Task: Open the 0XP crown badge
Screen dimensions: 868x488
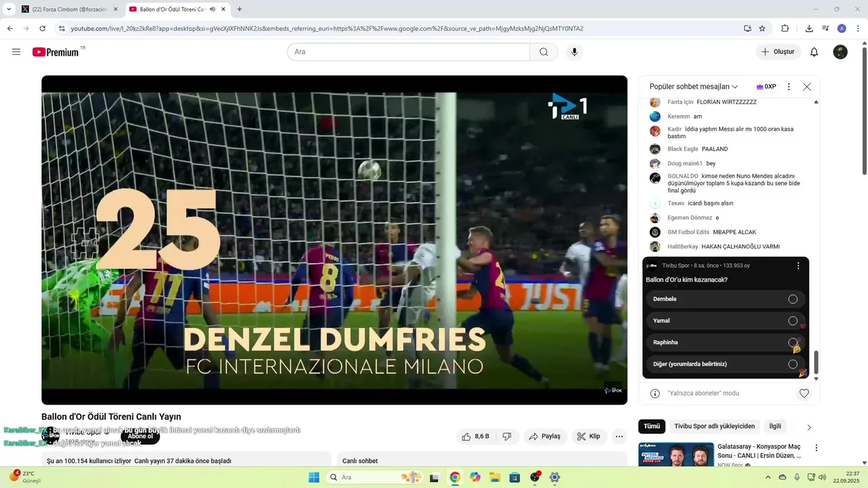Action: pyautogui.click(x=766, y=87)
